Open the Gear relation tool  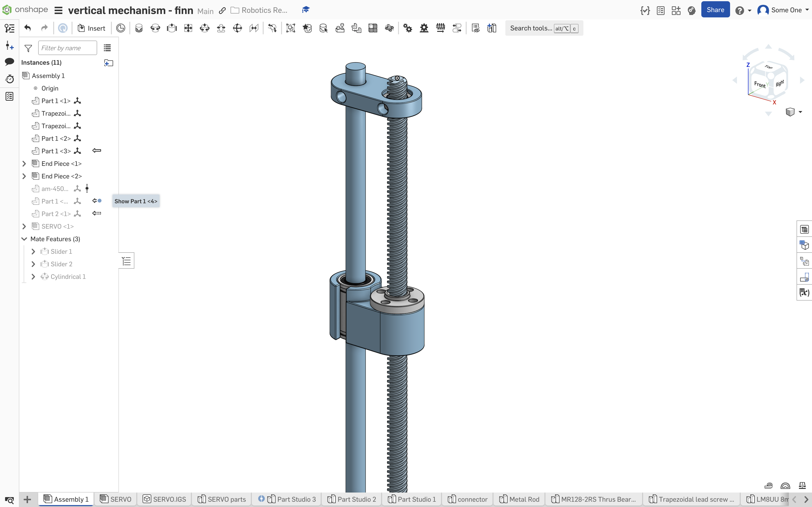pos(407,28)
